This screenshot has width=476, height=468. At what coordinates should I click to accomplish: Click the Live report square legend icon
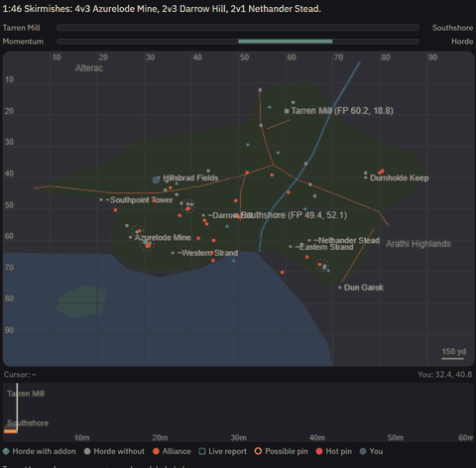(202, 451)
